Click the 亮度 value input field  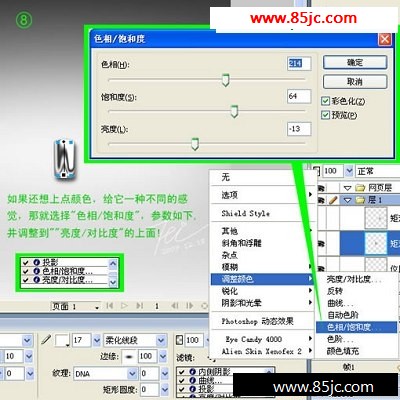299,129
